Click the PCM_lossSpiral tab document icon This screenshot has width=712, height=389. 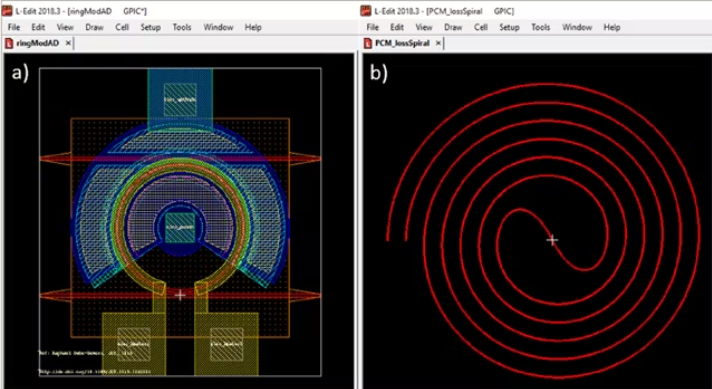tap(367, 44)
